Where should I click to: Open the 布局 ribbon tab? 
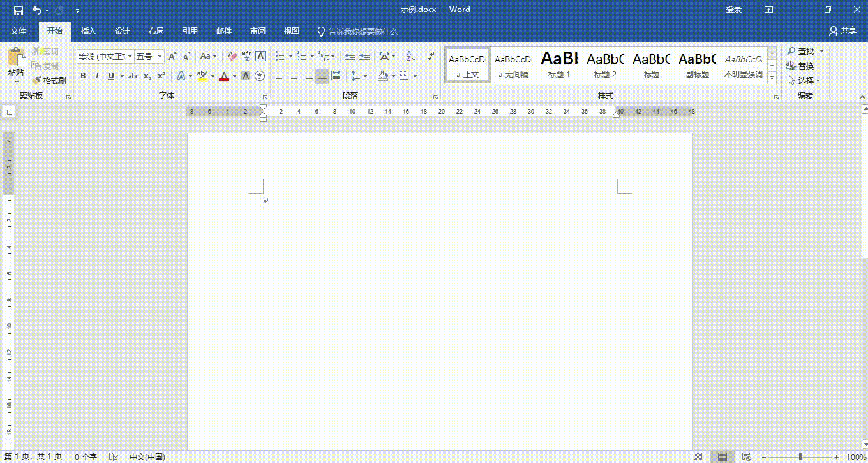click(156, 31)
